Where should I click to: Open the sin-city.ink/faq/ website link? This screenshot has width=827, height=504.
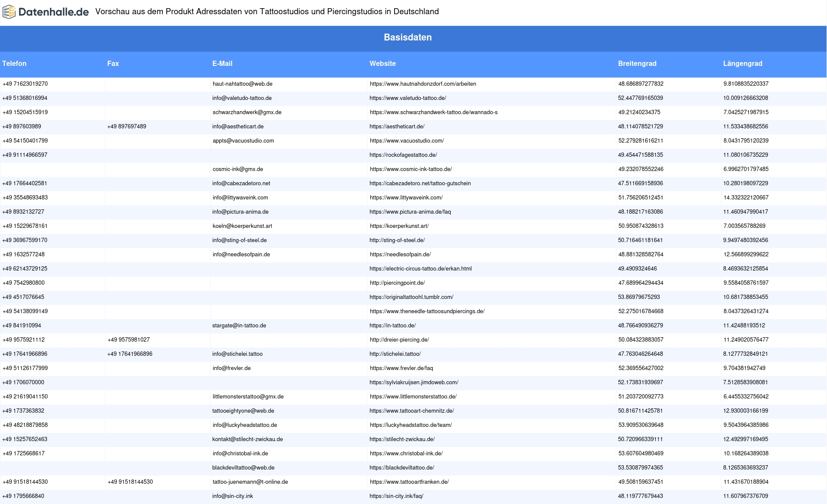click(396, 496)
